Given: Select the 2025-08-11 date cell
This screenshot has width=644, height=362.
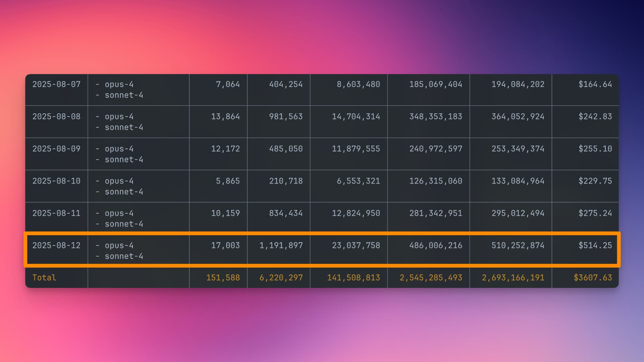Looking at the screenshot, I should [x=56, y=213].
